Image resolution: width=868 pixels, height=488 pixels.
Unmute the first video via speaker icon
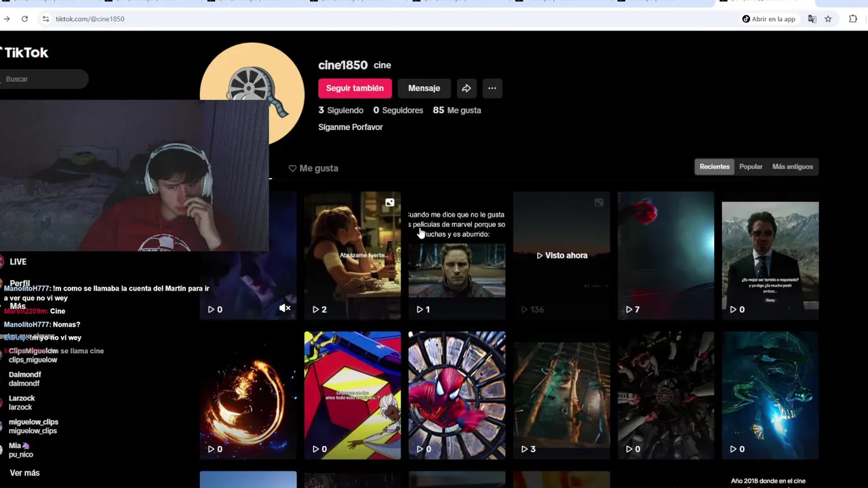[x=285, y=308]
